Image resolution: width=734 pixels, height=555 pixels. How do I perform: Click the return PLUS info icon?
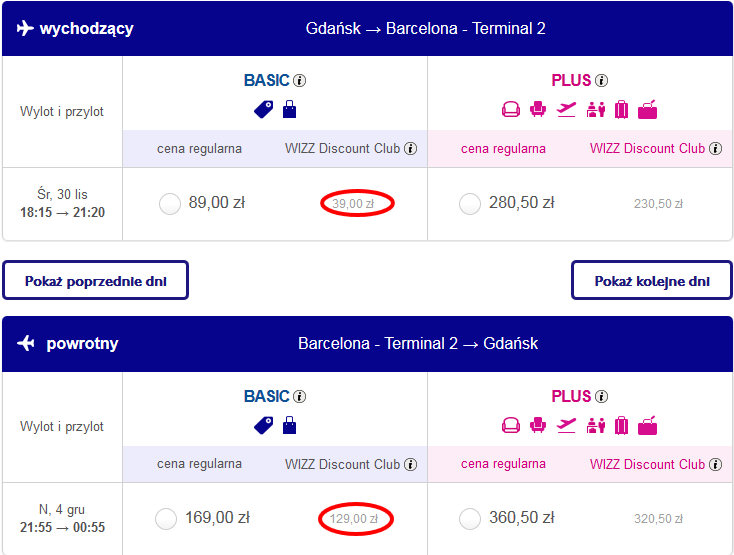tap(602, 396)
